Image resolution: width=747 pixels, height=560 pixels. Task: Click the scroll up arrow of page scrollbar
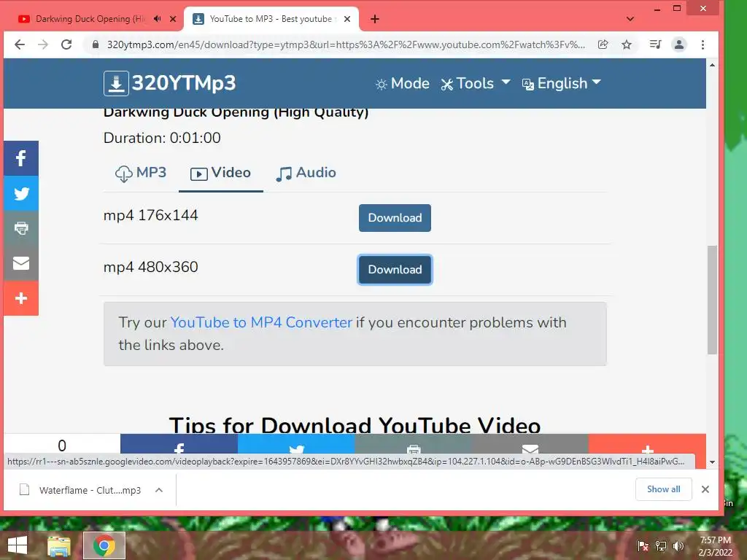(712, 65)
